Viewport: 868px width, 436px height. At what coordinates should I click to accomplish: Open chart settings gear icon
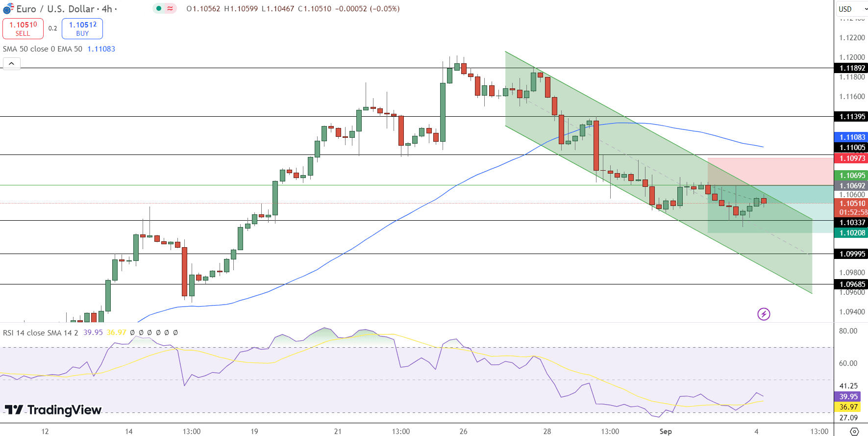[x=854, y=431]
